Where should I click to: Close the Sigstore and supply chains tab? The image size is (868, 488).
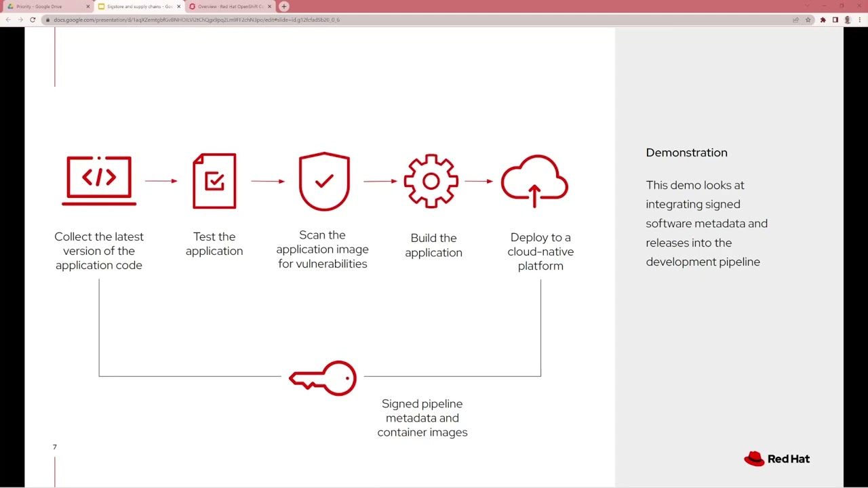coord(179,7)
